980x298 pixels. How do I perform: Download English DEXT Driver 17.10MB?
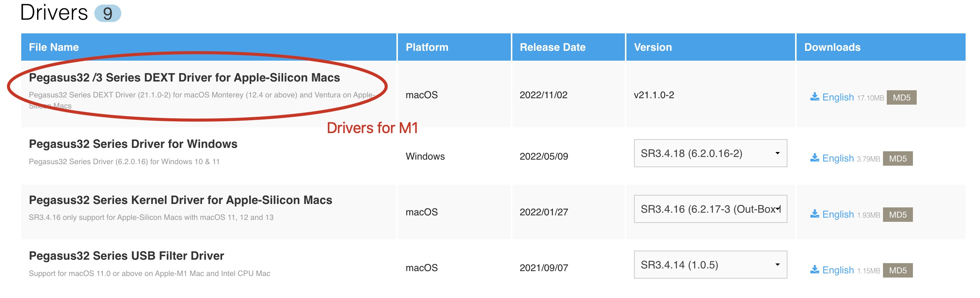click(x=838, y=97)
